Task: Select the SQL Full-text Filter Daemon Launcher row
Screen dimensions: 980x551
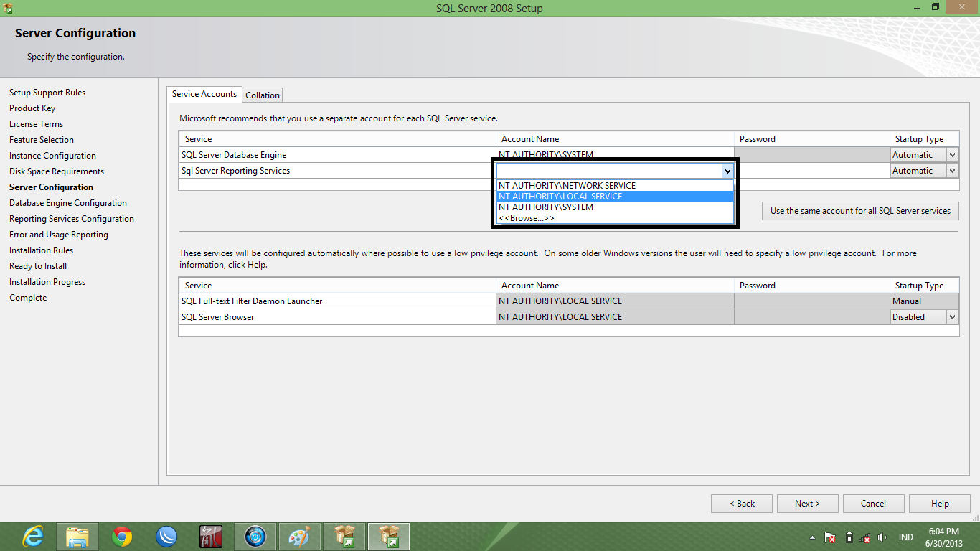Action: click(337, 301)
